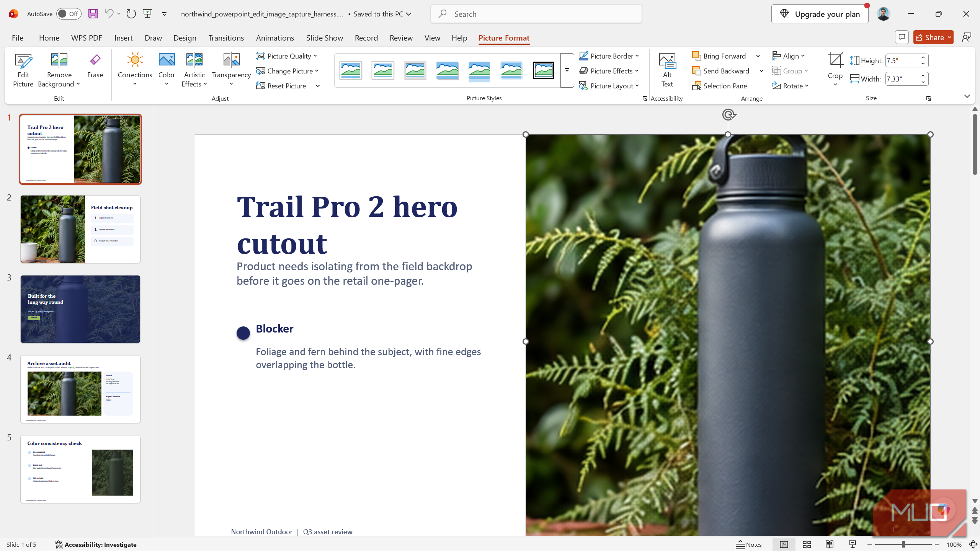
Task: Toggle Normal view button in status bar
Action: click(x=784, y=544)
